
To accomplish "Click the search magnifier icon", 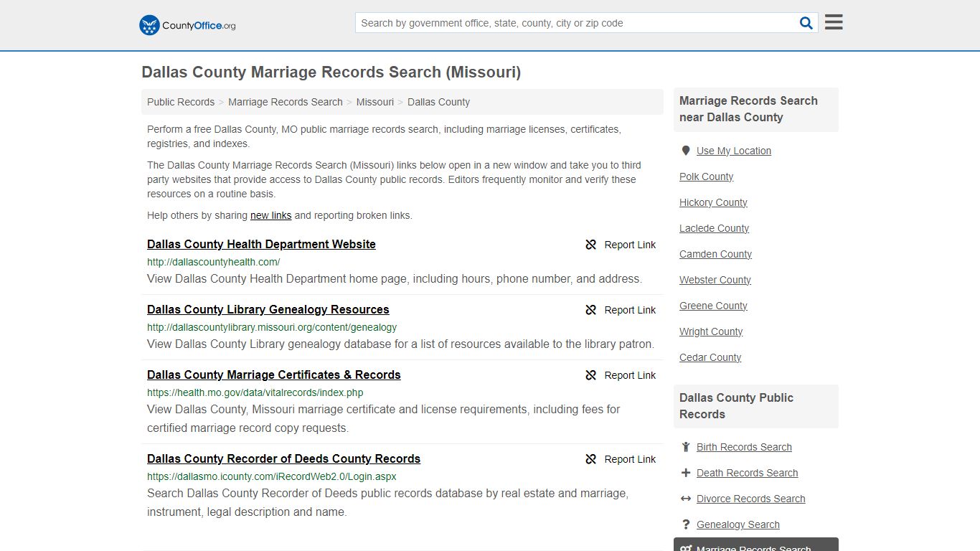I will pyautogui.click(x=806, y=23).
